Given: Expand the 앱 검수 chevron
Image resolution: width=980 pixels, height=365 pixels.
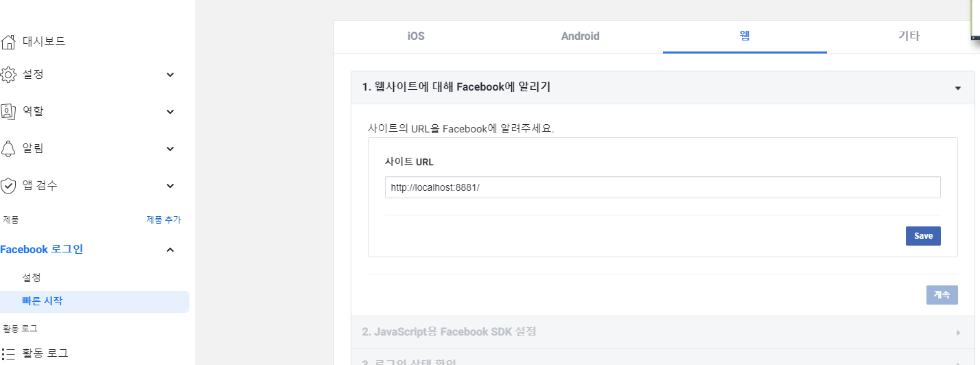Looking at the screenshot, I should [170, 185].
